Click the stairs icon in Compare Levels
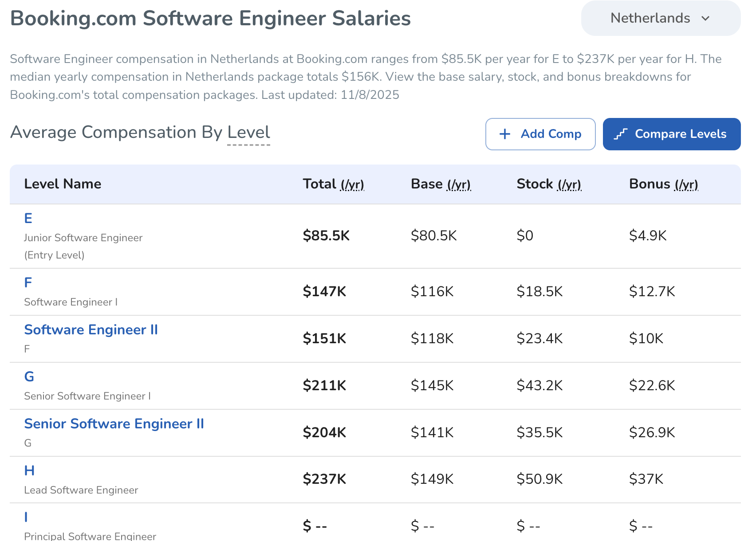Screen dimensions: 756x541 coord(620,134)
